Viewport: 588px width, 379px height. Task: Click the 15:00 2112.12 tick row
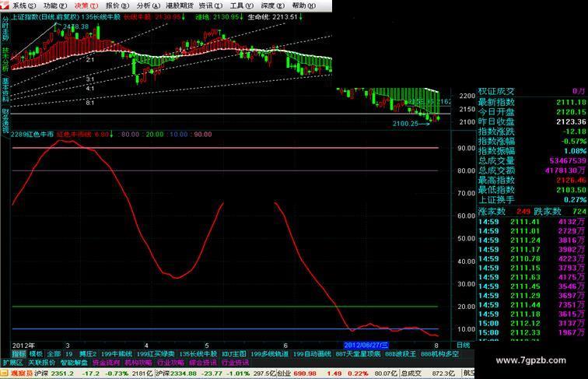532,324
